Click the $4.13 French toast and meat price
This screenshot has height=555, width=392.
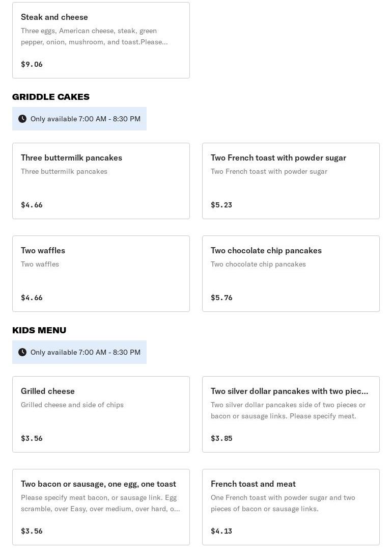221,531
